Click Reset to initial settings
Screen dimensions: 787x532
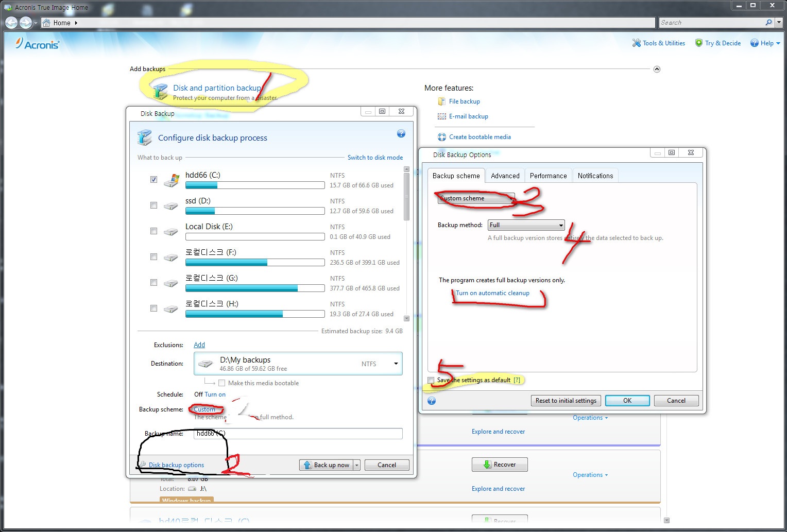point(566,401)
